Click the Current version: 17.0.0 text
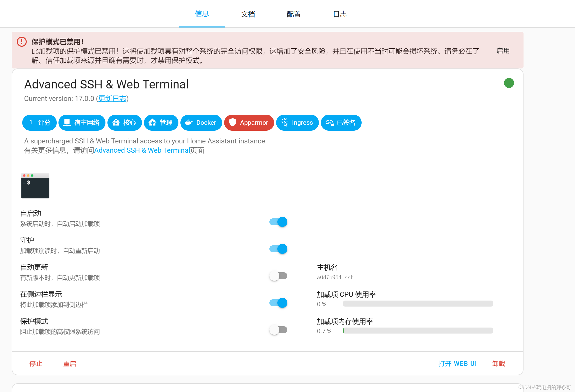This screenshot has height=392, width=575. point(59,99)
